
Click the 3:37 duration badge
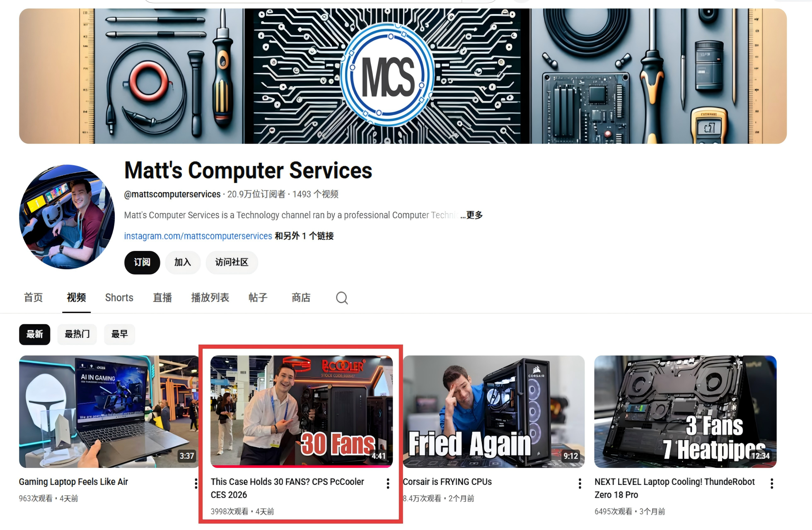coord(186,456)
